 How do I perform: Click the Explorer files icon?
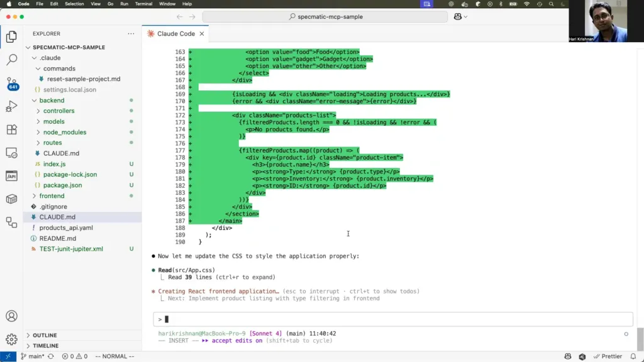pyautogui.click(x=11, y=37)
